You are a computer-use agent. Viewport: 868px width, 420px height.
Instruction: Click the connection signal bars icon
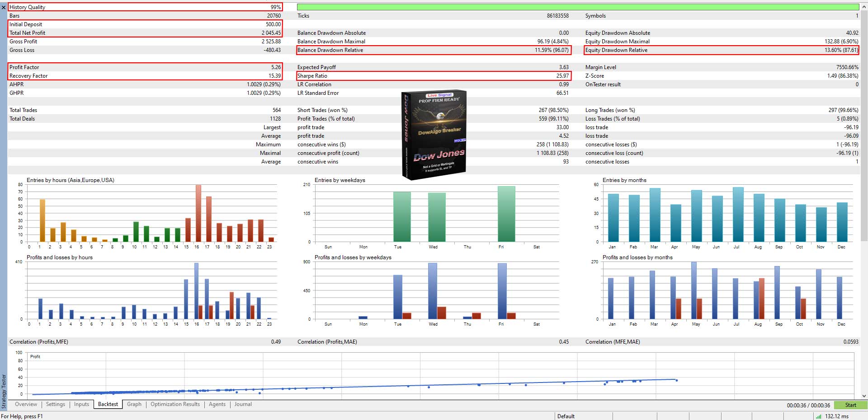coord(818,416)
